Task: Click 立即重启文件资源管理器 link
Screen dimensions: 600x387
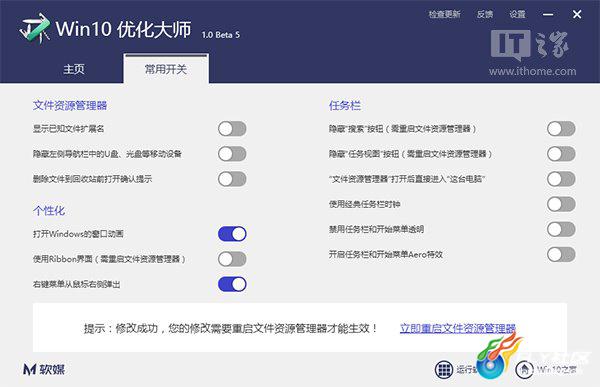Action: point(458,328)
